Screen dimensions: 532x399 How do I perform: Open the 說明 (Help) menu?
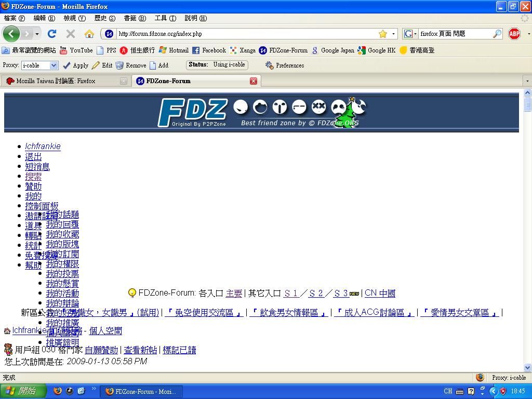(196, 18)
